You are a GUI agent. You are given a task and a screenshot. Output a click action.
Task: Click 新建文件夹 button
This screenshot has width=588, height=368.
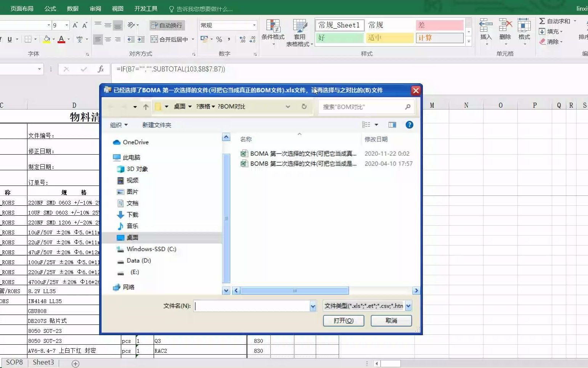[x=157, y=125]
